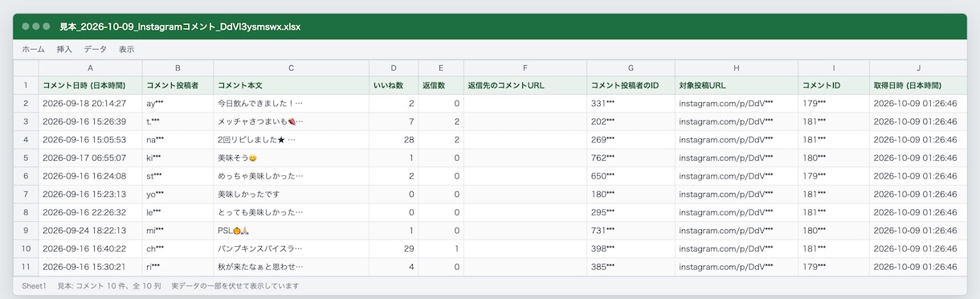Select post URL cell in row 2
Screen dimensions: 980x299
[x=737, y=104]
